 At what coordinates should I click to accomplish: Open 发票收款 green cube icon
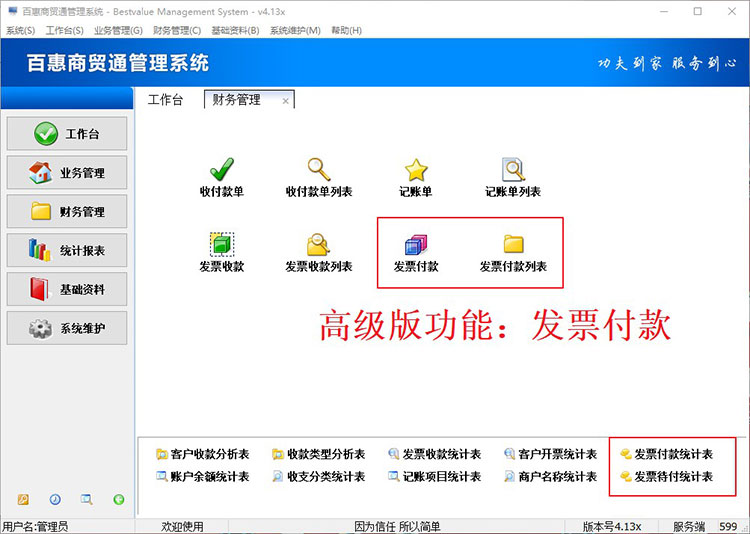click(222, 244)
